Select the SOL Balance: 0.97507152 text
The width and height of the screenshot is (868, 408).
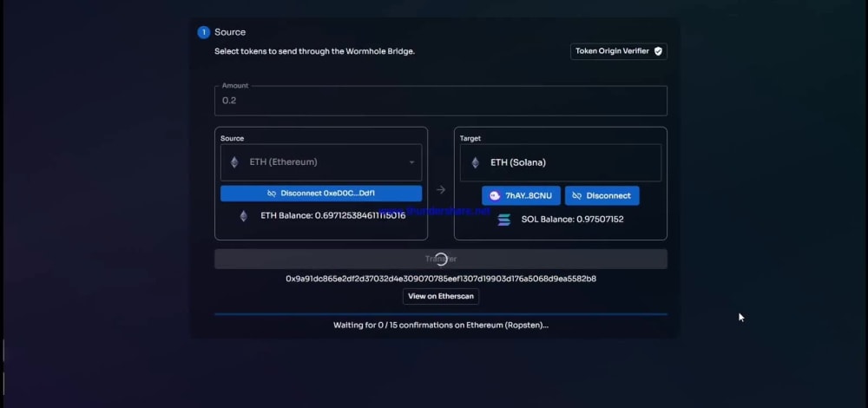click(x=572, y=220)
